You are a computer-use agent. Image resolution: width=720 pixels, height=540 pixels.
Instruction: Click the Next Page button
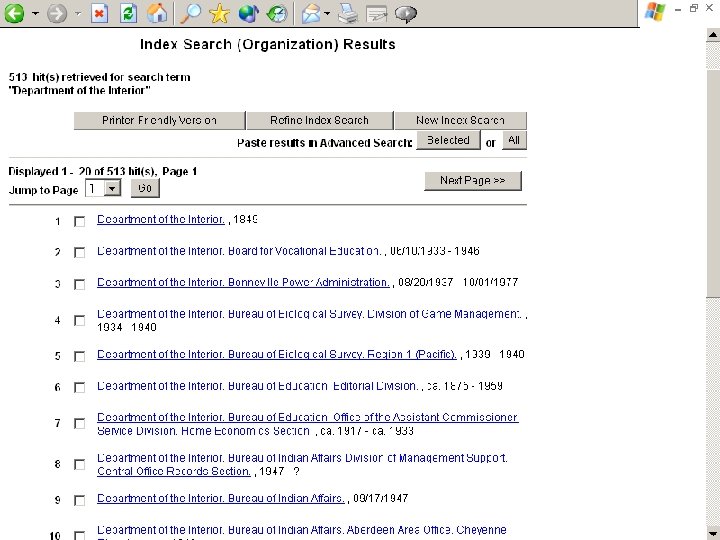coord(473,180)
